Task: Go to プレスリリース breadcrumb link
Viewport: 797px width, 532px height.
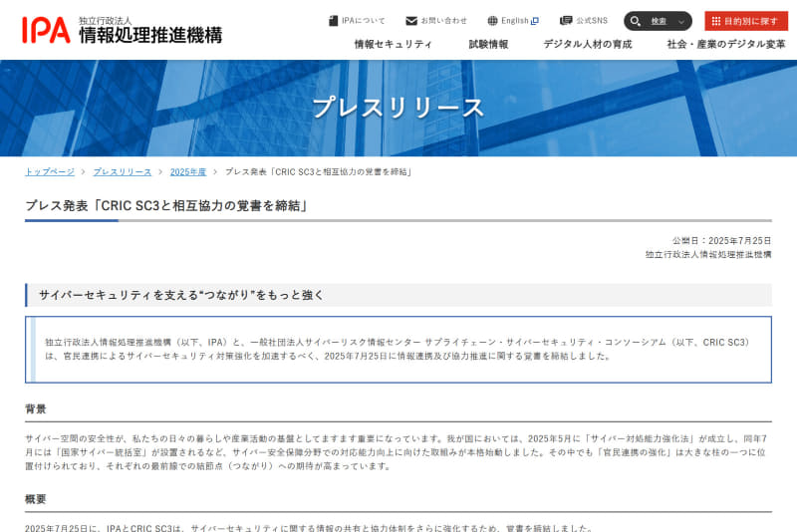Action: (x=123, y=172)
